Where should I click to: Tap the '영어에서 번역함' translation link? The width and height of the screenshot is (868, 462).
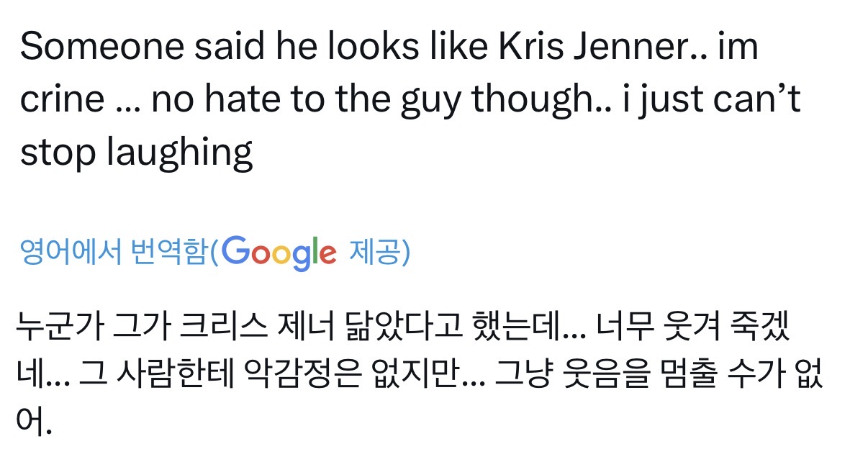click(114, 253)
